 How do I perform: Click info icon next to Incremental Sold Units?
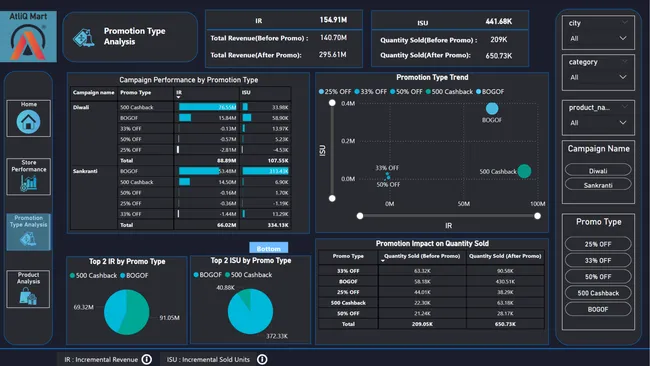pos(262,359)
